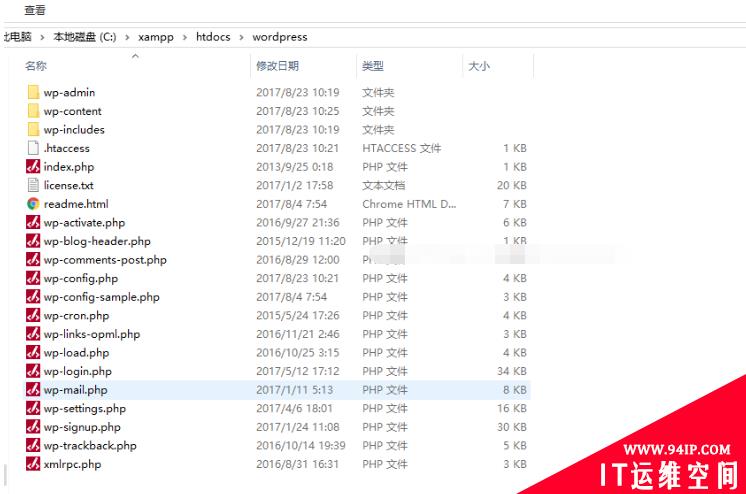Select the file name wp-mail.php

click(x=76, y=389)
